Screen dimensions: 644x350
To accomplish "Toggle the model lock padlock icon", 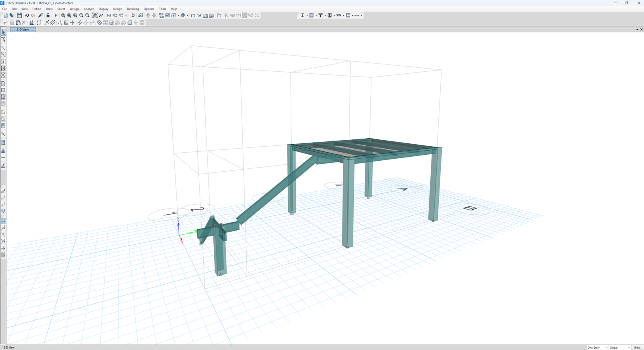I will pos(48,15).
